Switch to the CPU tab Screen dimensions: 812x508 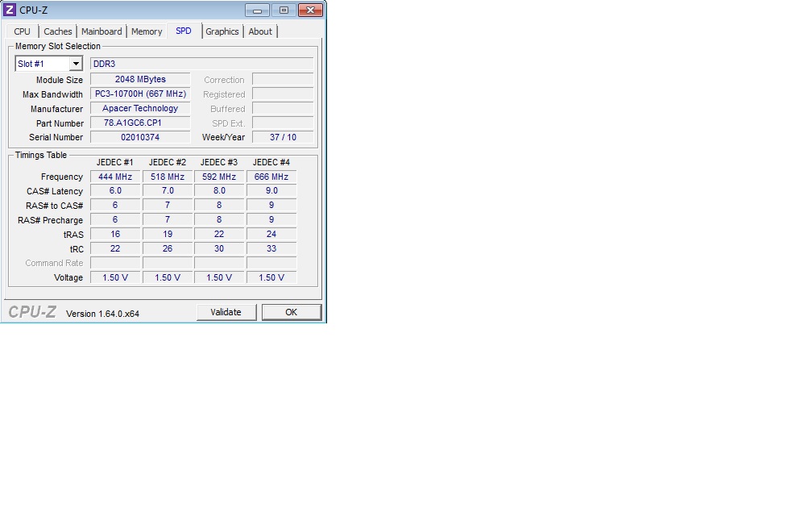click(x=23, y=31)
